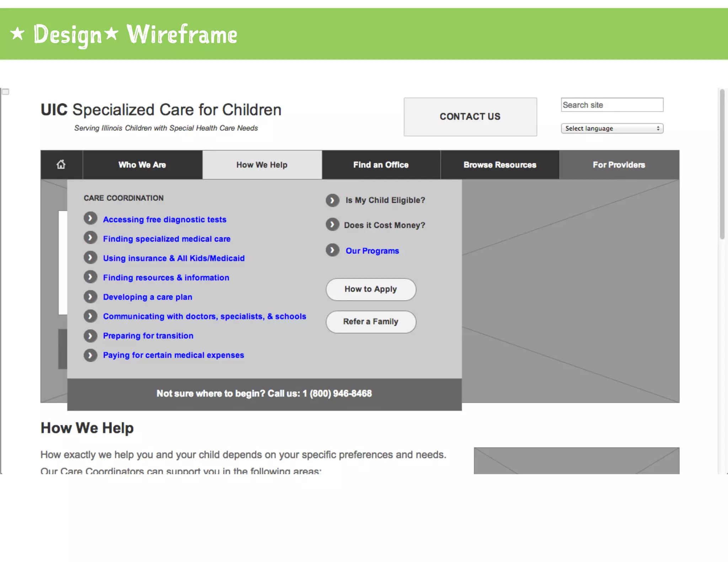Viewport: 728px width, 562px height.
Task: Open Communicating with doctors, specialists, & schools link
Action: tap(204, 316)
